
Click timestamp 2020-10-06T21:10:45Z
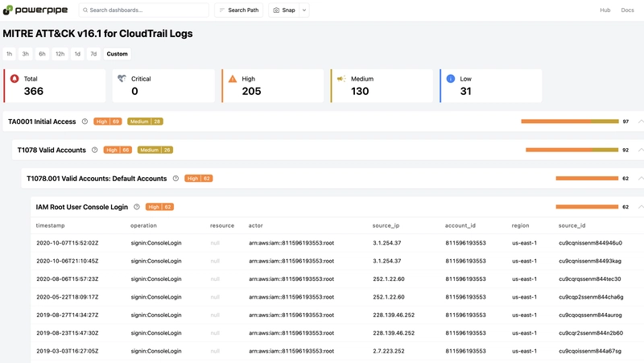[x=68, y=261]
